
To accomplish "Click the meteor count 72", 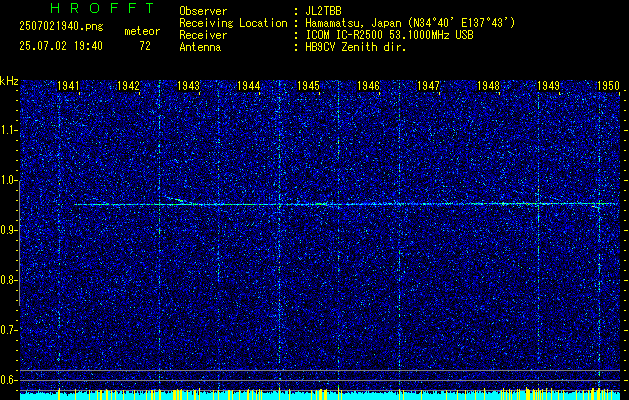I will [x=145, y=46].
